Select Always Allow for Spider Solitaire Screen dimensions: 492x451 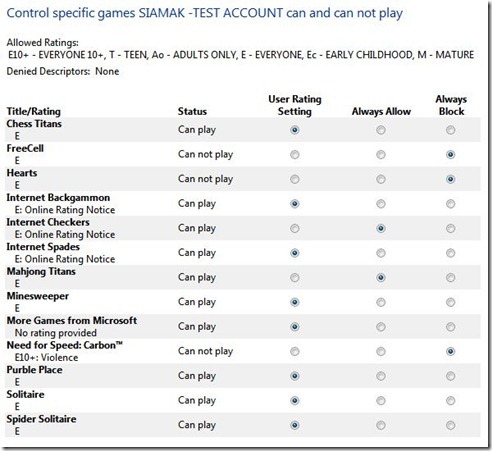[381, 425]
